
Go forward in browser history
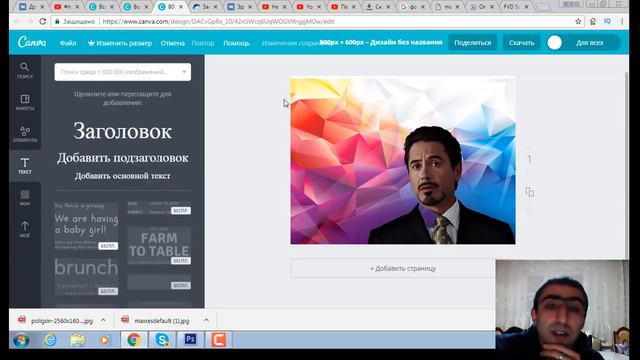30,21
